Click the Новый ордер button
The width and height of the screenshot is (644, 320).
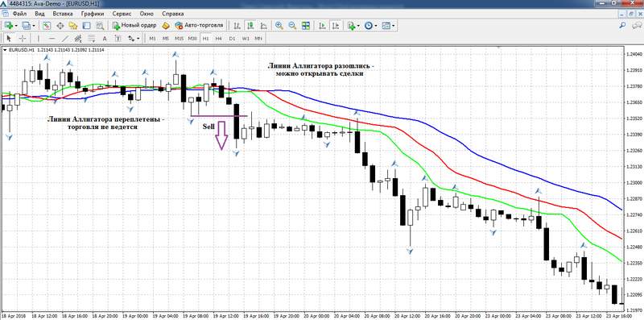tap(134, 26)
